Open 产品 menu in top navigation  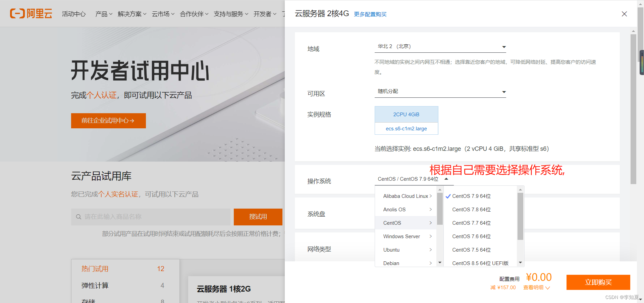[x=104, y=14]
